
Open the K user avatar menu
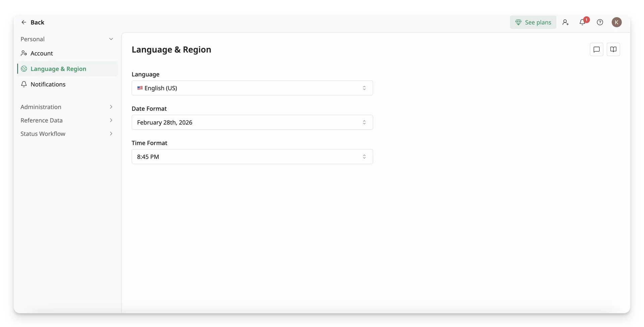pos(616,22)
